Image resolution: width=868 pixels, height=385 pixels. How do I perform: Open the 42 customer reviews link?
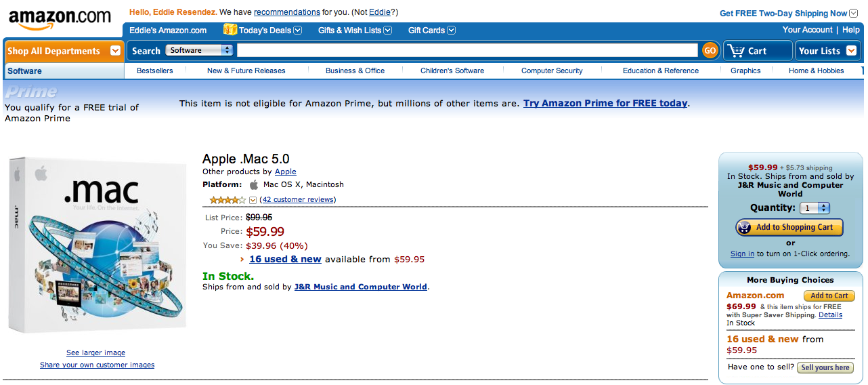click(x=298, y=199)
